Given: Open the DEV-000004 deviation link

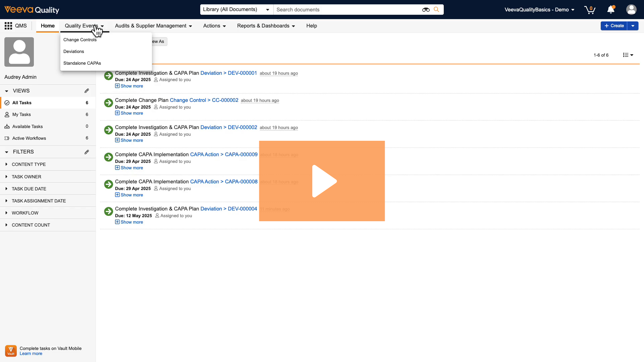Looking at the screenshot, I should tap(242, 209).
